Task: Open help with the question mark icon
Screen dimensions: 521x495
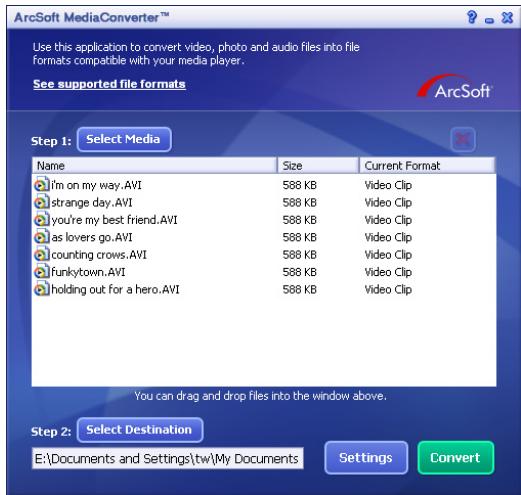Action: click(x=472, y=17)
